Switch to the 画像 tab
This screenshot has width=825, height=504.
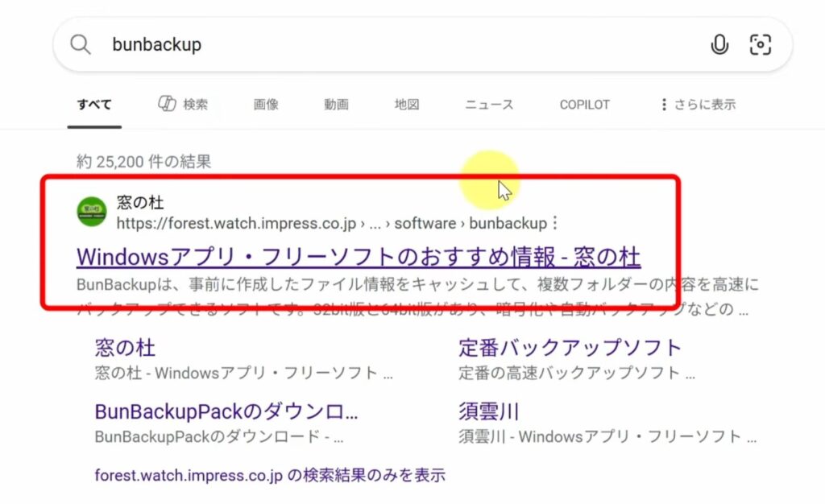click(266, 105)
